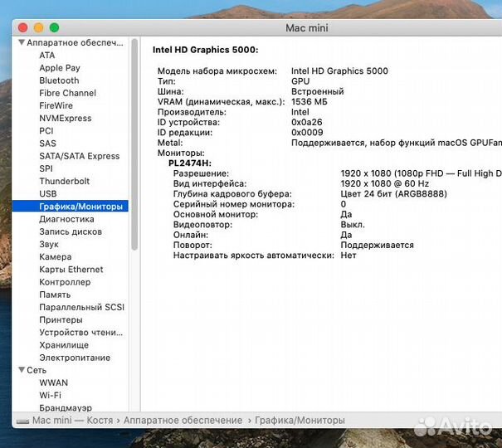Select Bluetooth in the hardware list
The height and width of the screenshot is (448, 502).
pyautogui.click(x=59, y=80)
